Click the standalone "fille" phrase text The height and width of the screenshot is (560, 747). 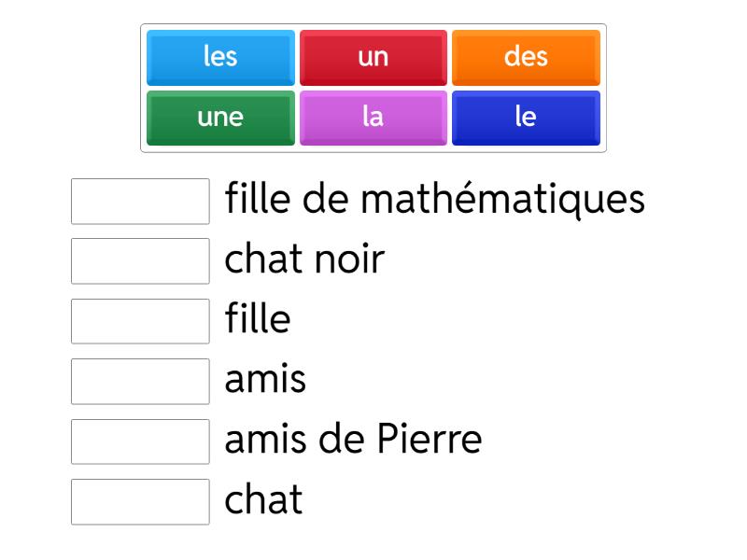point(258,320)
